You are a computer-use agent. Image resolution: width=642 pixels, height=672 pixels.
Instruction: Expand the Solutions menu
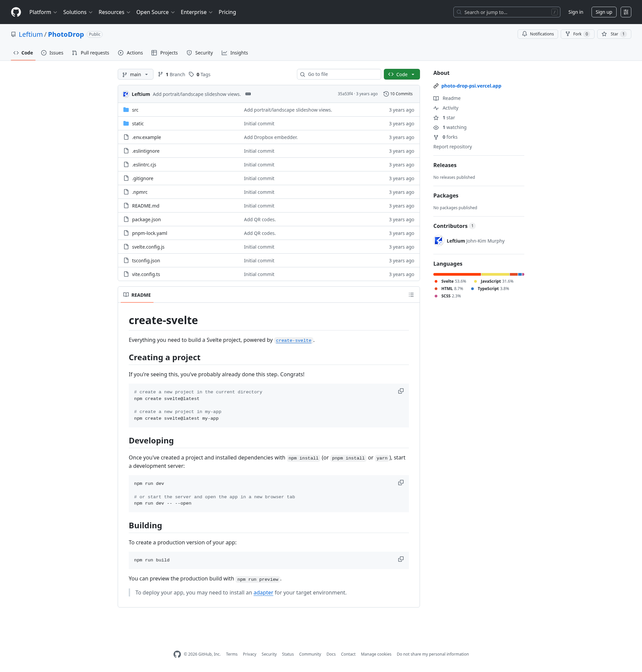(x=78, y=12)
